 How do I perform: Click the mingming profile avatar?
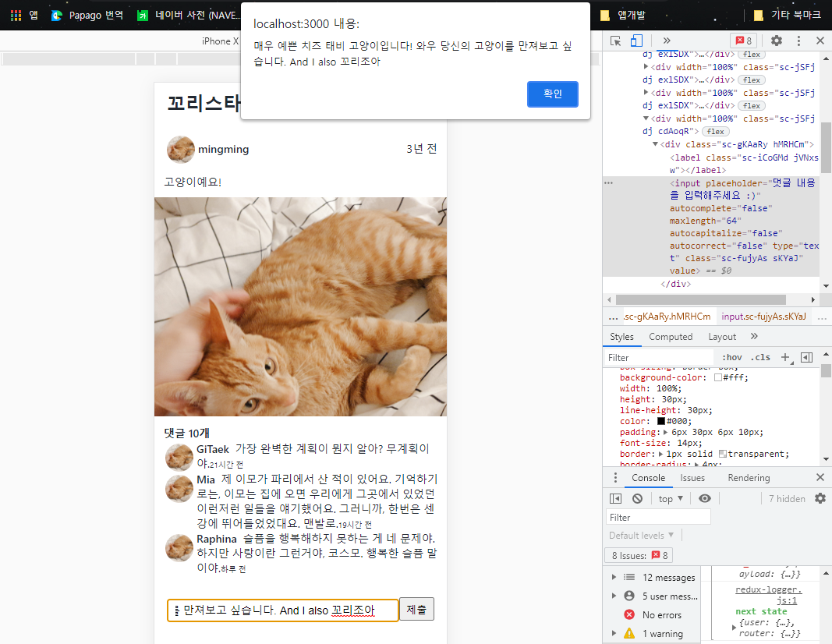pos(181,150)
